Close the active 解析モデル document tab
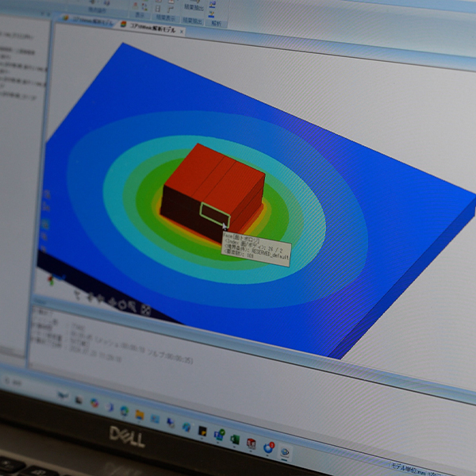The image size is (476, 476). tap(182, 31)
